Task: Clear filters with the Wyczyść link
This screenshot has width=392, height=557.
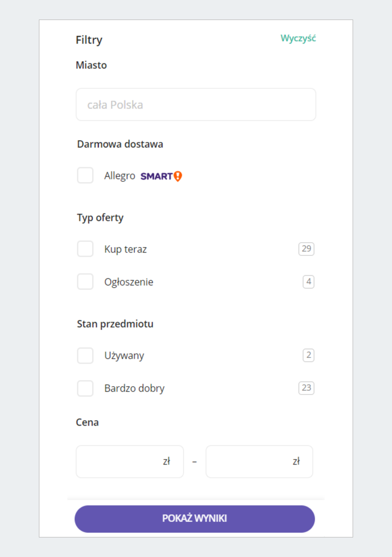Action: pos(298,39)
